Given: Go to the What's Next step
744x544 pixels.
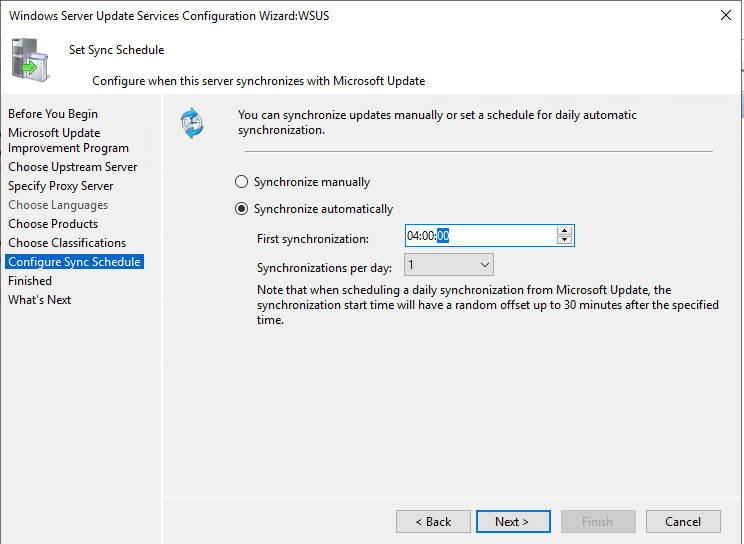Looking at the screenshot, I should [x=40, y=300].
